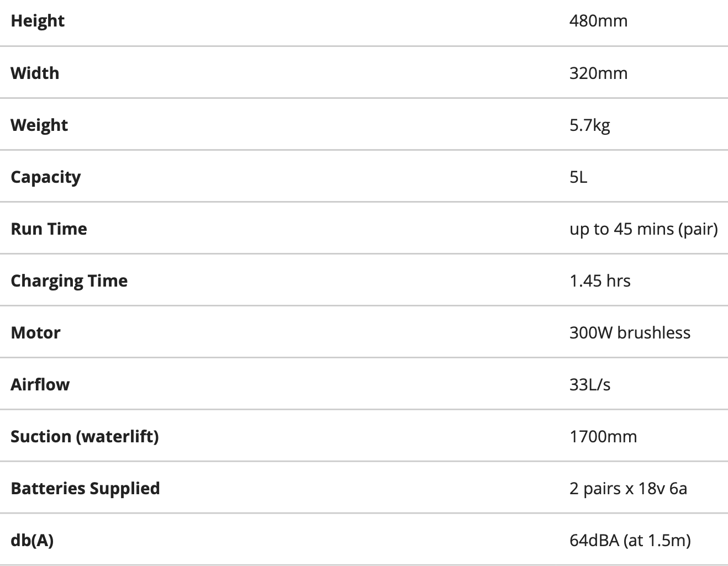Click the Run Time label
The height and width of the screenshot is (566, 728).
[x=49, y=229]
